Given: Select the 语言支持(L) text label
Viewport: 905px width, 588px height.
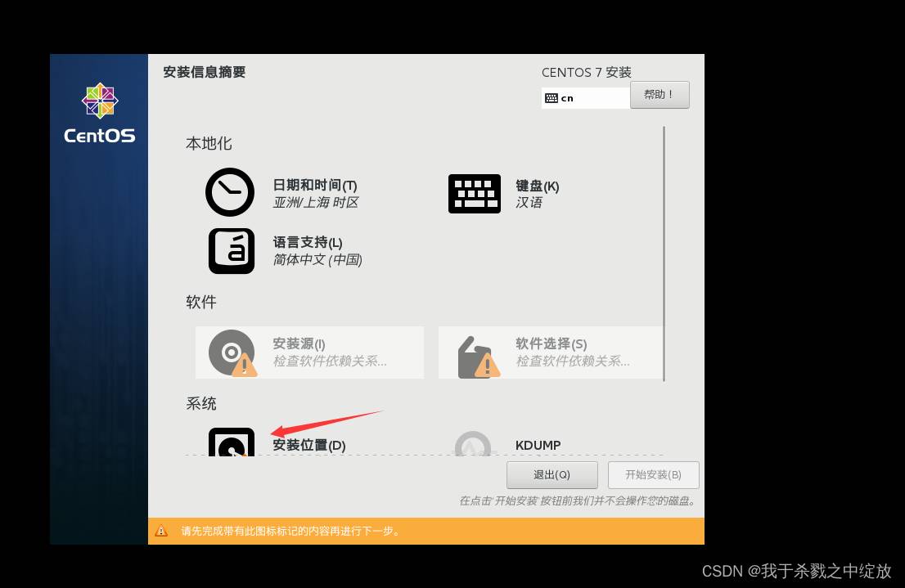Looking at the screenshot, I should coord(308,242).
